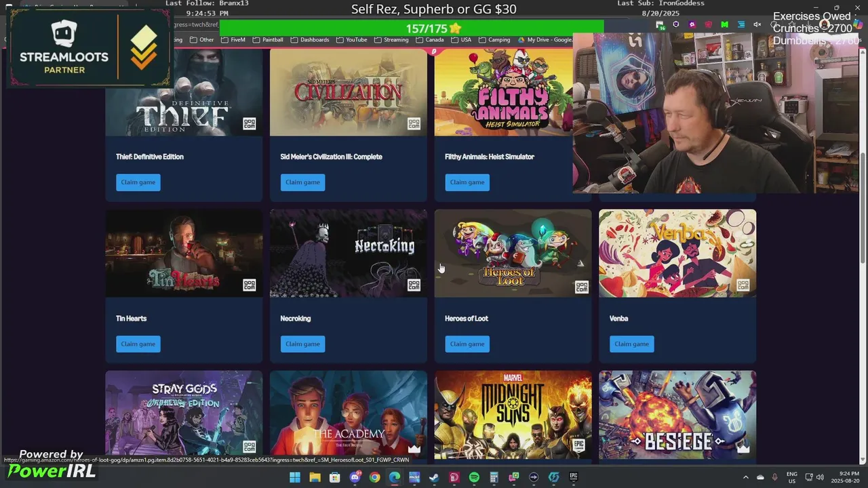Screen dimensions: 868x488
Task: Click the Tin Hearts title text
Action: 131,319
